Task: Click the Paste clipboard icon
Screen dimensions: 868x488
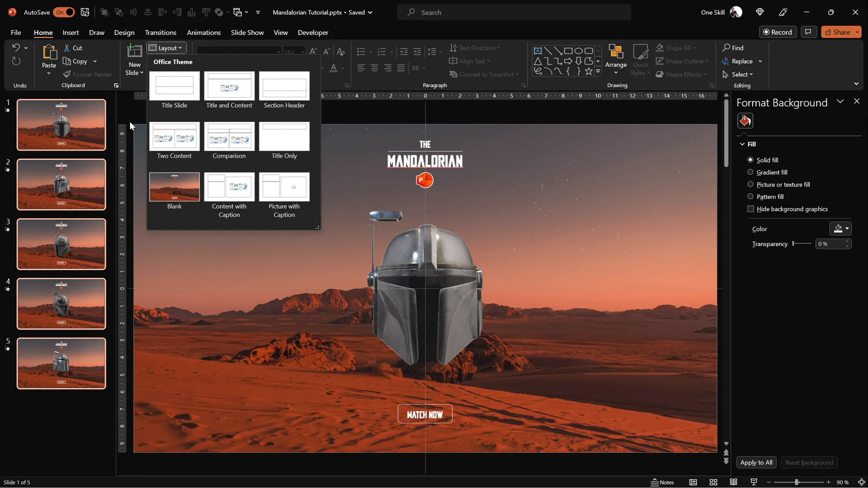Action: click(x=49, y=52)
